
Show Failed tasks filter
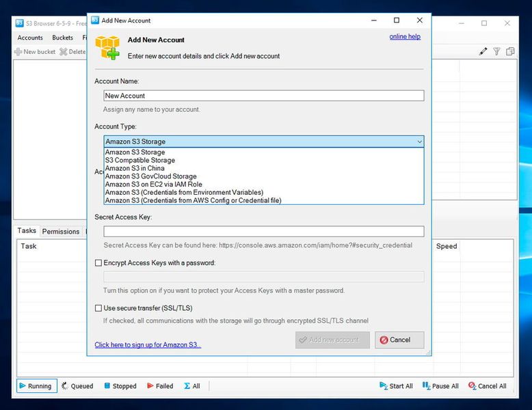click(x=160, y=386)
